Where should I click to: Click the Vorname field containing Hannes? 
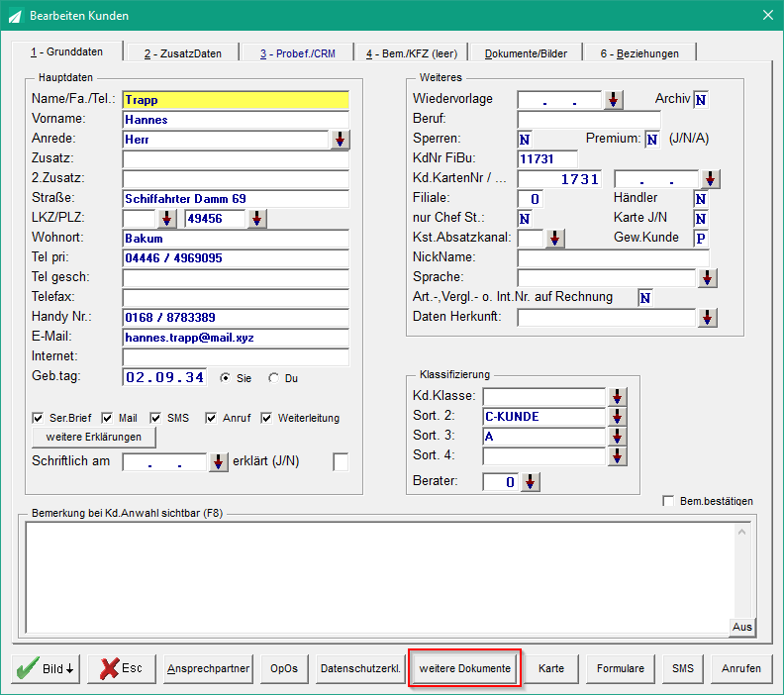(x=236, y=120)
